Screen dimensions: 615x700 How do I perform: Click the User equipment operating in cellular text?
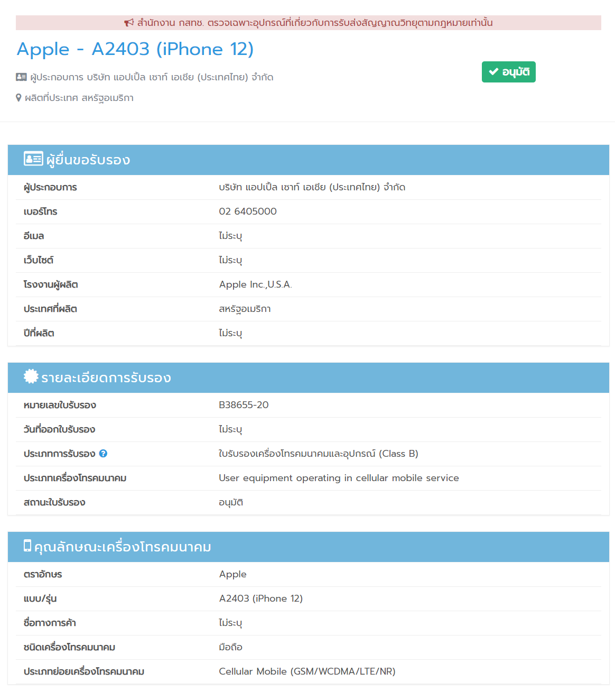339,478
